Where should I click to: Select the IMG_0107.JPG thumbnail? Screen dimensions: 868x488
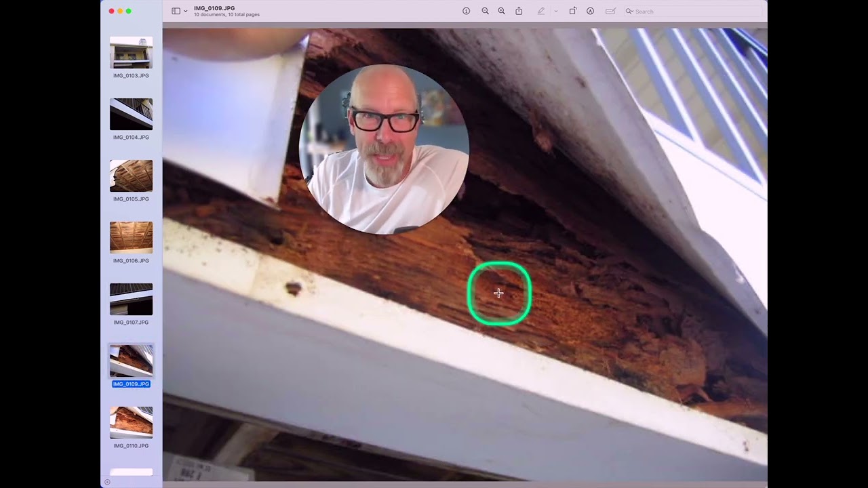pyautogui.click(x=131, y=300)
